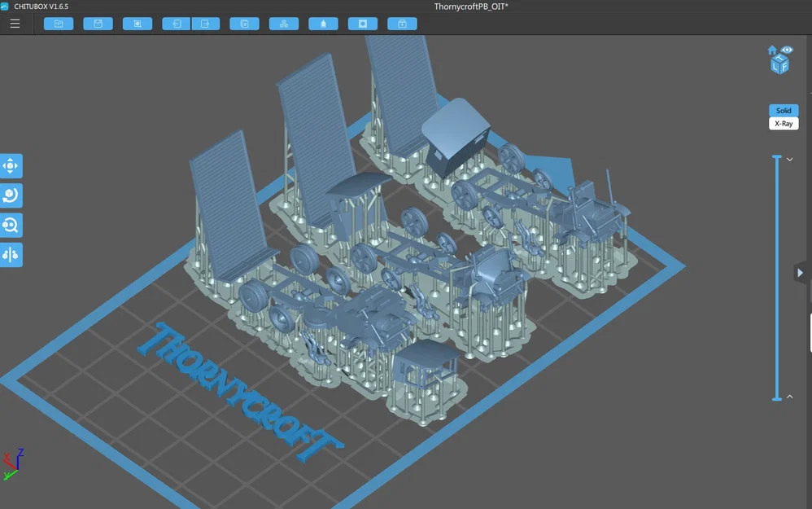812x509 pixels.
Task: Click the Copy/clone model toolbar icon
Action: [x=244, y=24]
